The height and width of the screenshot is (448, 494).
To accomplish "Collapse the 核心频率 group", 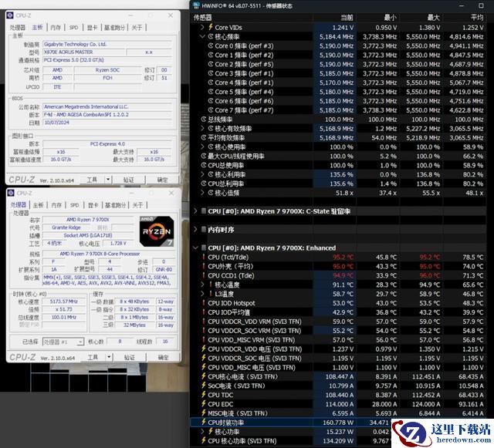I will 202,36.
